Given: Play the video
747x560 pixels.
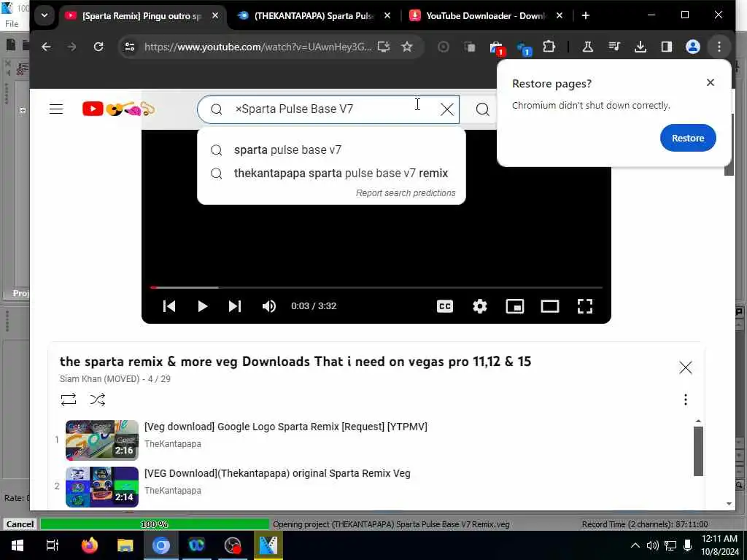Looking at the screenshot, I should pos(202,306).
